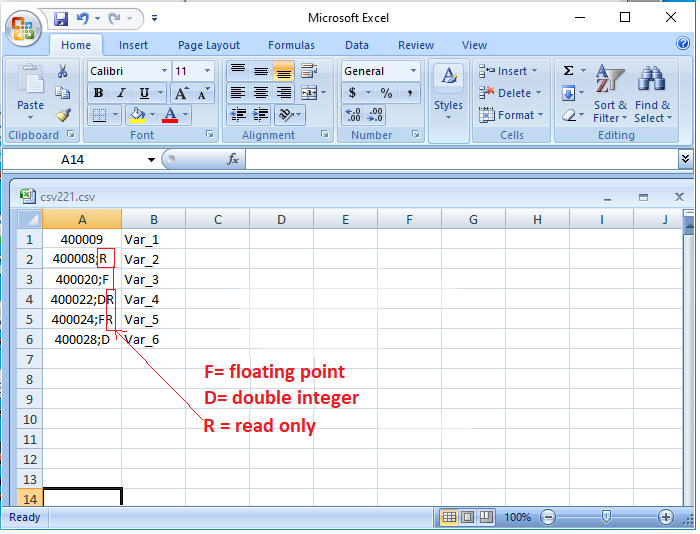Switch to the Page Layout tab
This screenshot has height=534, width=700.
209,45
